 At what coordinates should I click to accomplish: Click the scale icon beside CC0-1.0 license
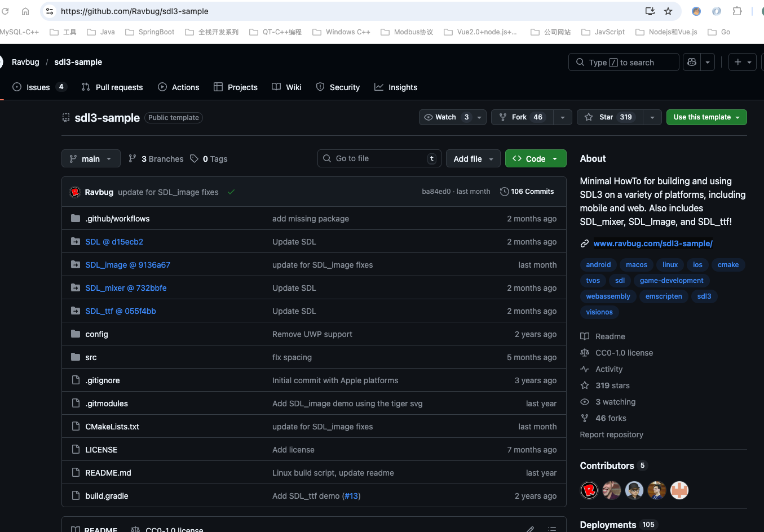pos(585,353)
